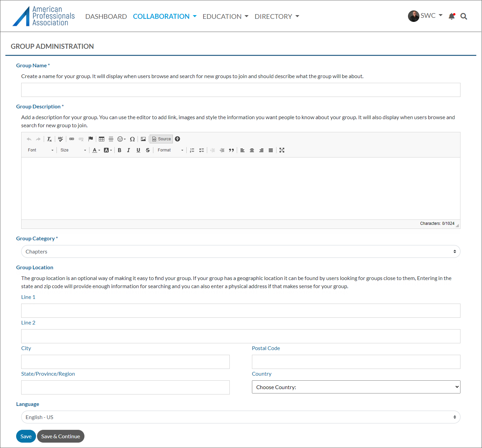Viewport: 482px width, 448px height.
Task: Open the emoji smiley picker
Action: 121,139
